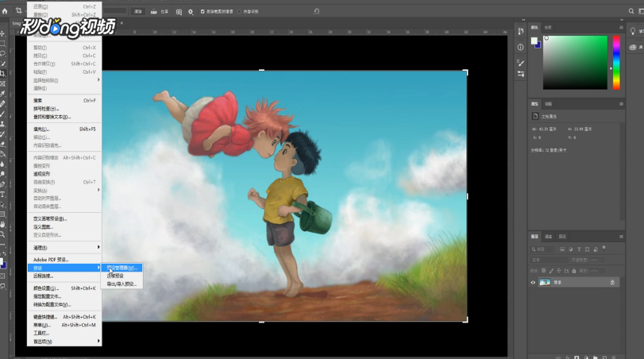This screenshot has width=644, height=359.
Task: Click the 背景 layer thumbnail
Action: coord(545,282)
